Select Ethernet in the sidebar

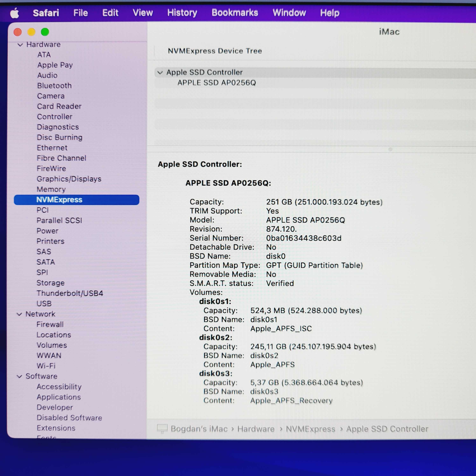point(52,148)
